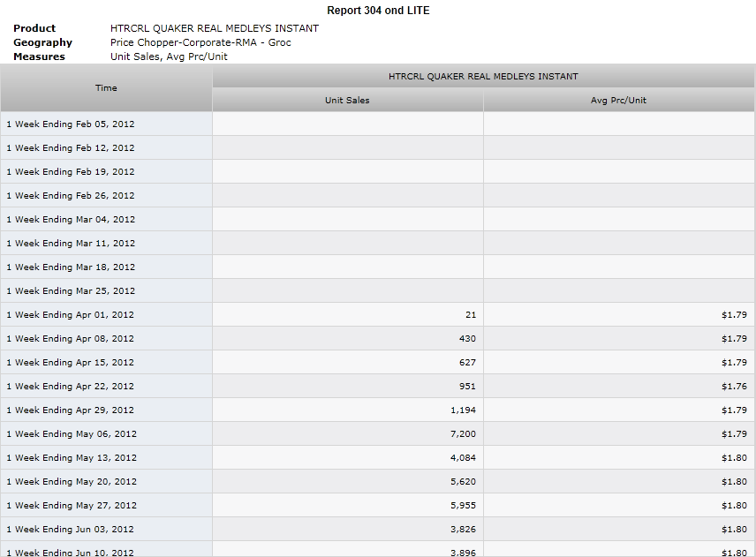Click row '1 Week Ending Apr 15, 2012'
The width and height of the screenshot is (756, 557).
[377, 362]
